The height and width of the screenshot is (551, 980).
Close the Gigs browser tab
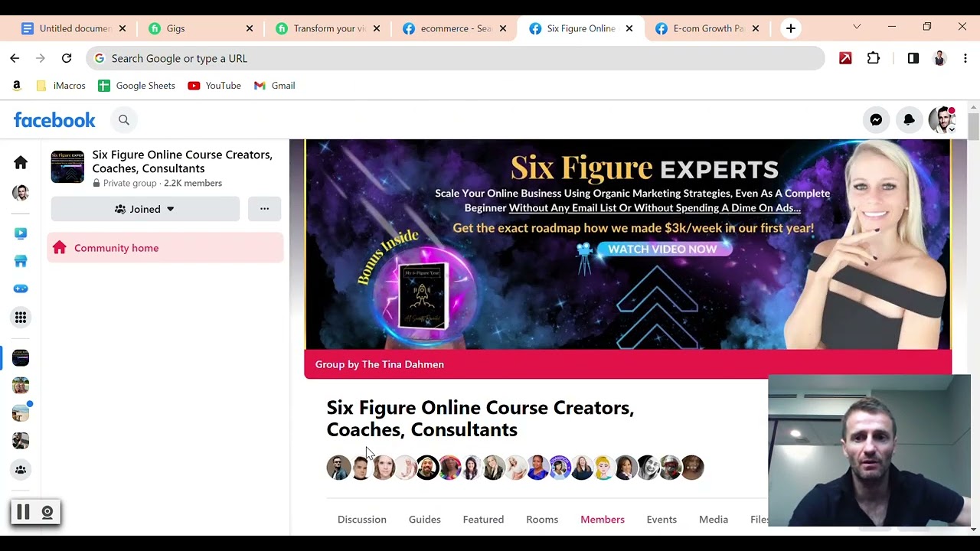(249, 28)
